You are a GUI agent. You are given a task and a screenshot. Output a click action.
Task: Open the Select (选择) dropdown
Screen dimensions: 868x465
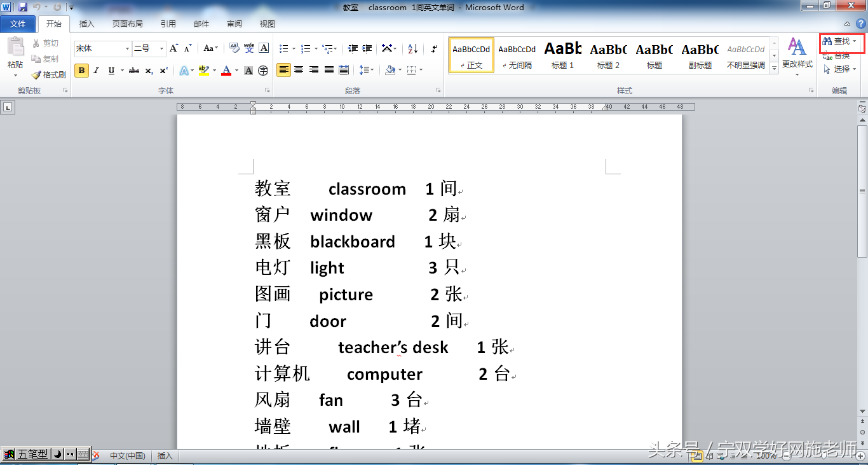840,69
